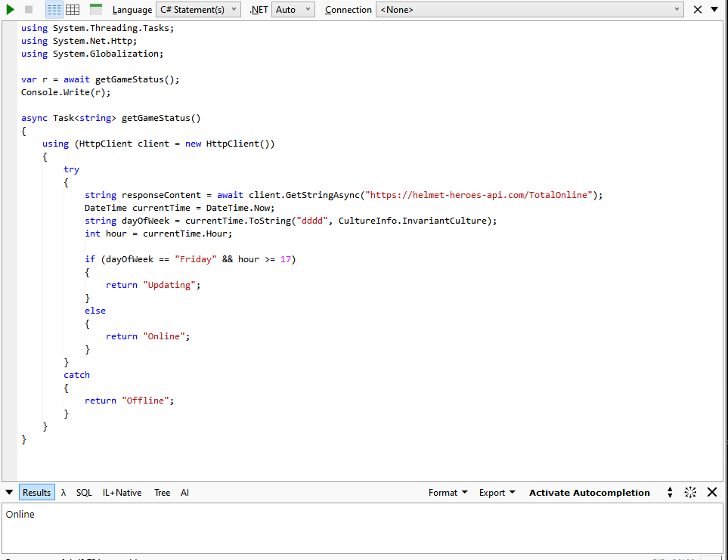
Task: Toggle results to rich text view
Action: click(x=54, y=9)
